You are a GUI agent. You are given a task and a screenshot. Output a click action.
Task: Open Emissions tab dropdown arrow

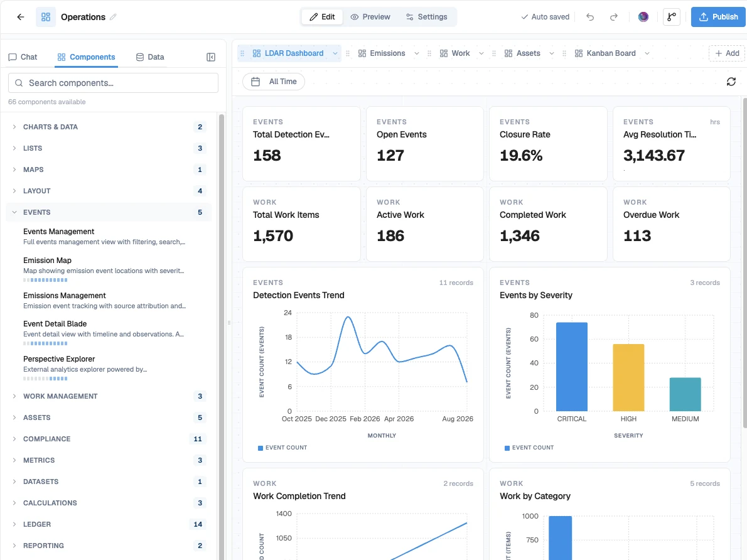click(x=416, y=53)
